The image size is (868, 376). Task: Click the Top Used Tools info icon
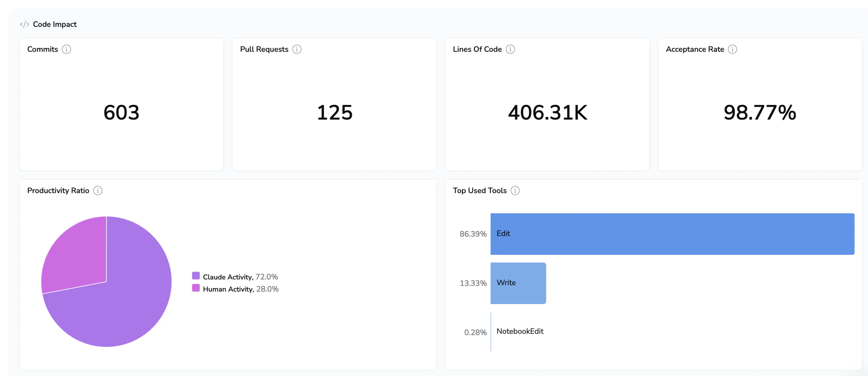point(515,190)
